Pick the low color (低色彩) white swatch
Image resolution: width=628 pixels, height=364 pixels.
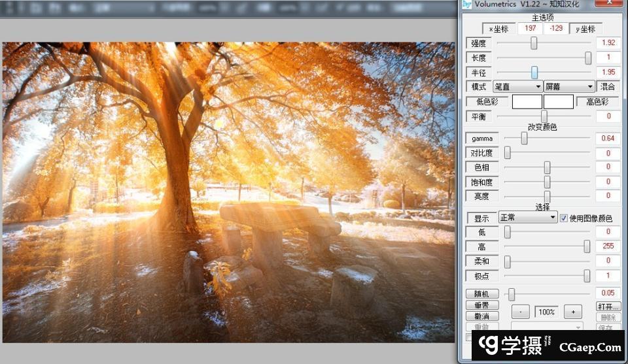527,102
